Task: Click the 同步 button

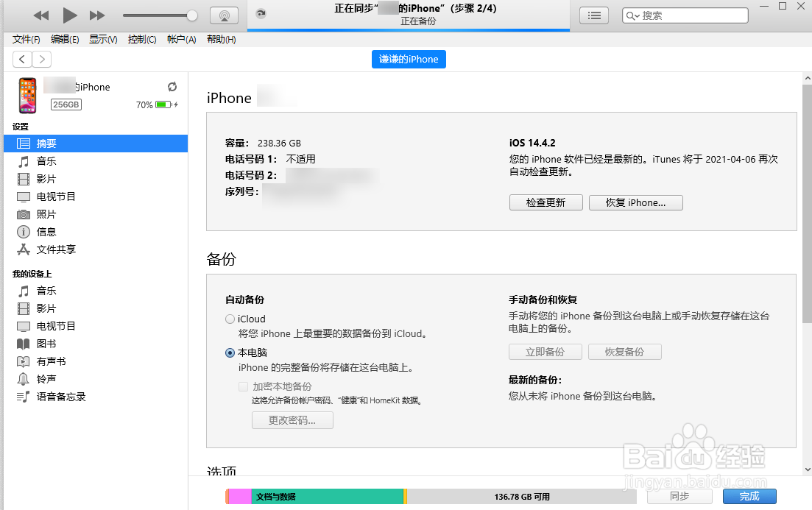Action: tap(679, 496)
